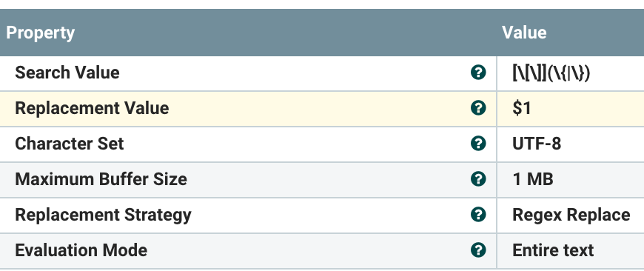
Task: View help for Evaluation Mode property
Action: 478,250
